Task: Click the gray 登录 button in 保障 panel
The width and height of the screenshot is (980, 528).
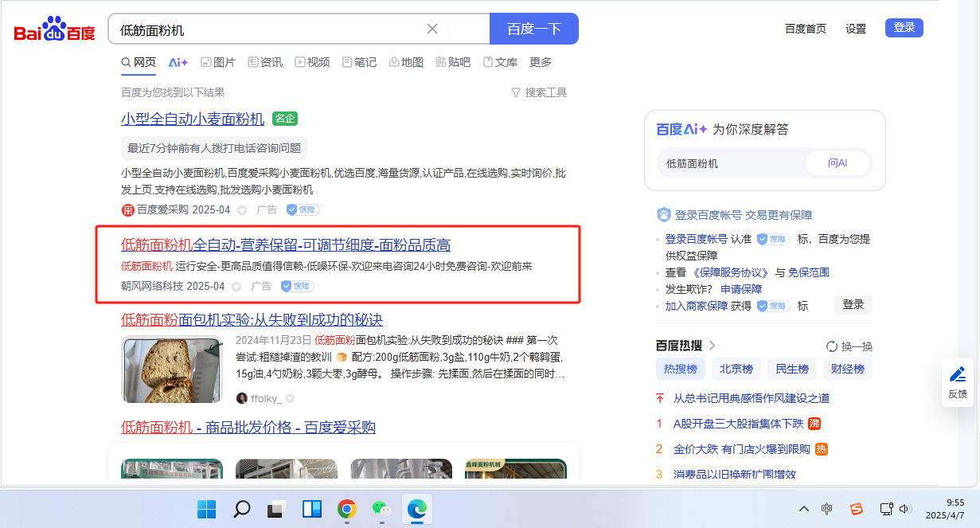Action: [x=853, y=305]
